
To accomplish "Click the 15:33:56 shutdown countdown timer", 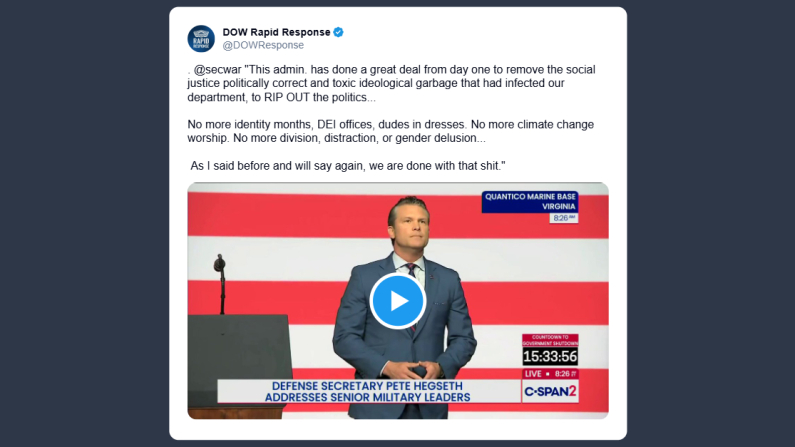I will coord(550,356).
